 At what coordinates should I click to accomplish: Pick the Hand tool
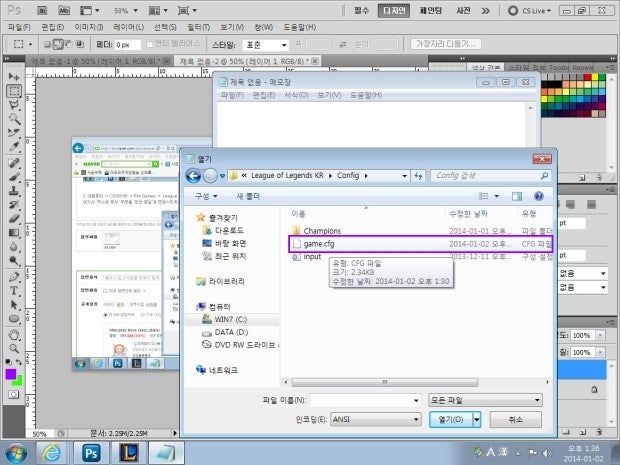click(x=14, y=336)
